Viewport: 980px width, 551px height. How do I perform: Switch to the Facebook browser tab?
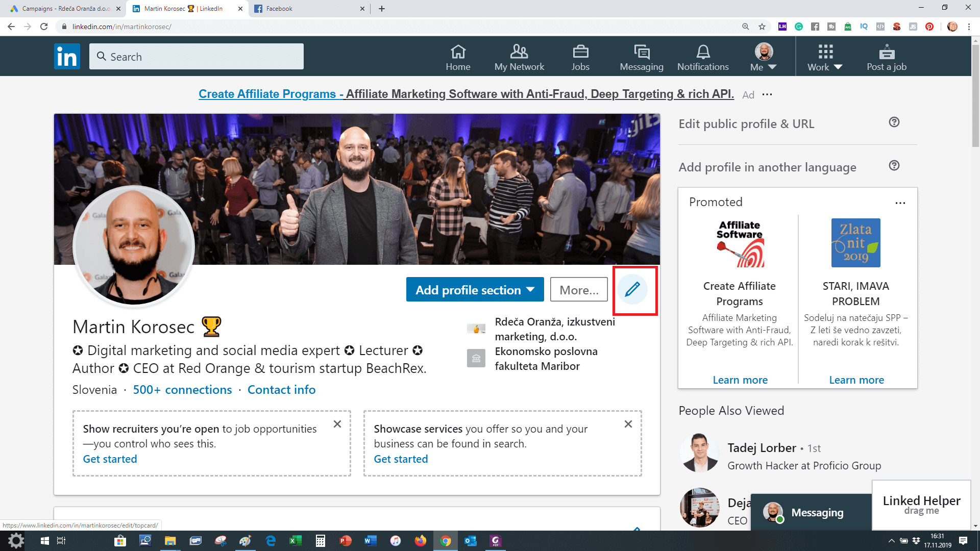click(306, 9)
